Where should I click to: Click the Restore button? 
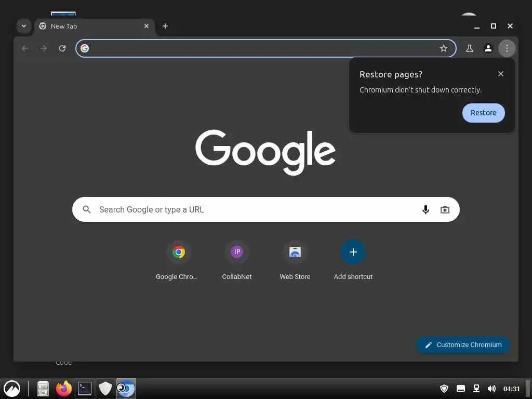coord(484,113)
